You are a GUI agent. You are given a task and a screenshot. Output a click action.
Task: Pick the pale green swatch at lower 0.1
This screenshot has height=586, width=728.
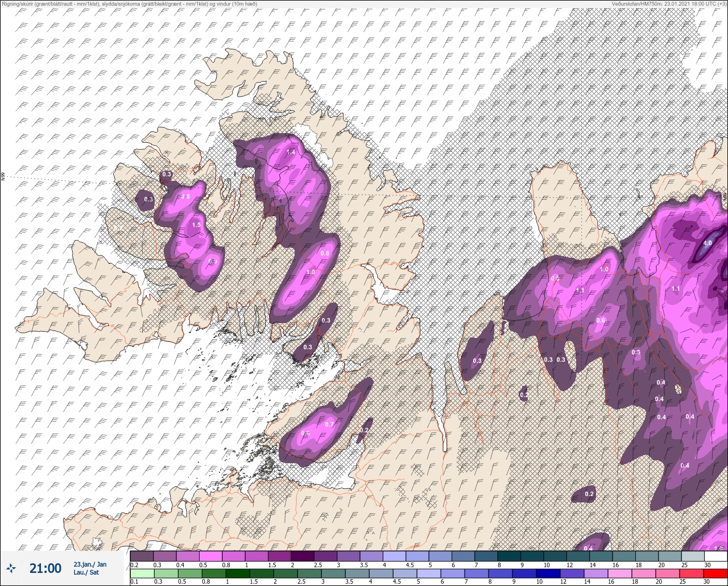(x=142, y=573)
